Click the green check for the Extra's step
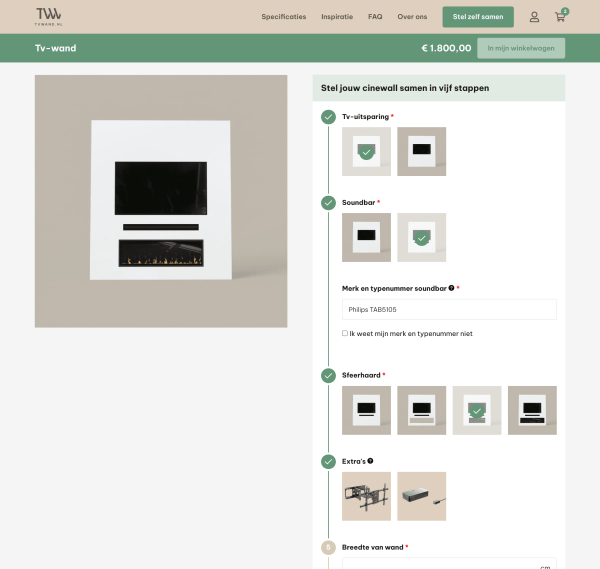 pos(328,462)
